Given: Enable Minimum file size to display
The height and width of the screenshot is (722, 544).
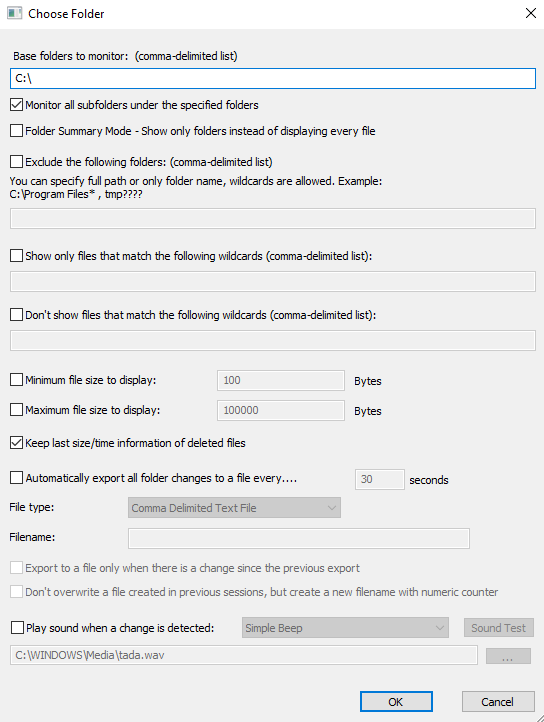Looking at the screenshot, I should click(17, 380).
